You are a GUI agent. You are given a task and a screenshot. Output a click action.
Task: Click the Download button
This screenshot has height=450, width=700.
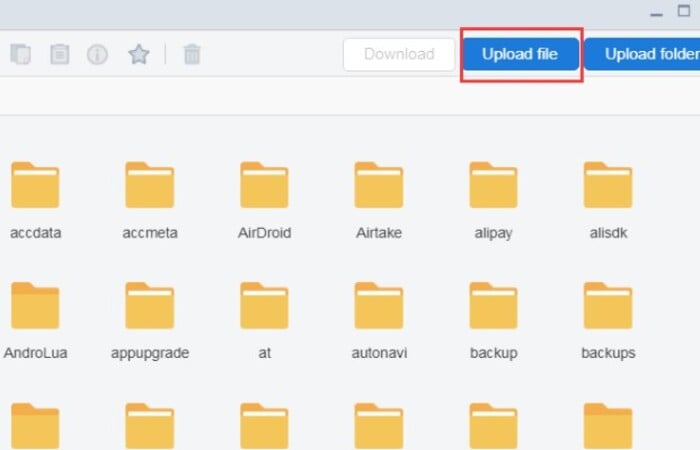pyautogui.click(x=399, y=54)
